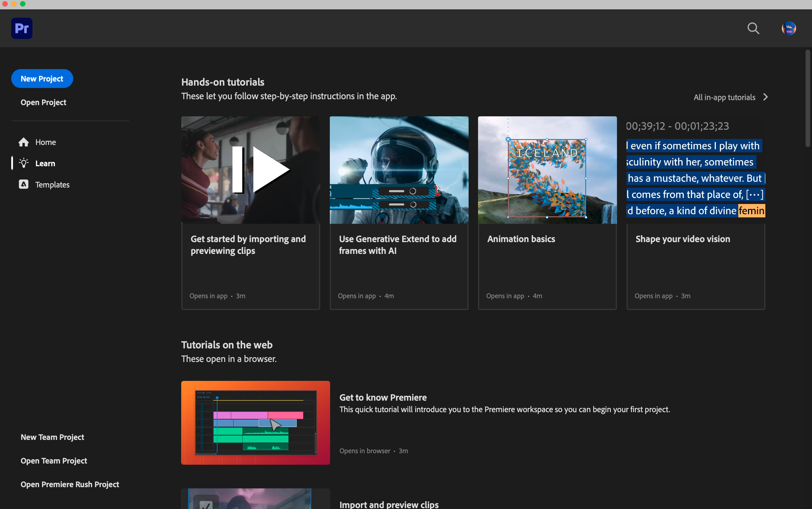This screenshot has height=509, width=812.
Task: Click the New Project button
Action: 42,79
